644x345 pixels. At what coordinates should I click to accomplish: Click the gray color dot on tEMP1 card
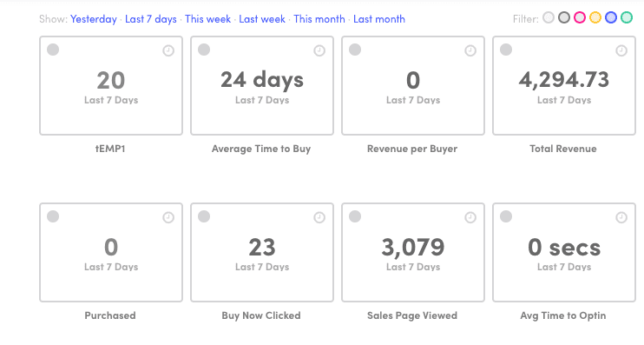click(x=53, y=50)
